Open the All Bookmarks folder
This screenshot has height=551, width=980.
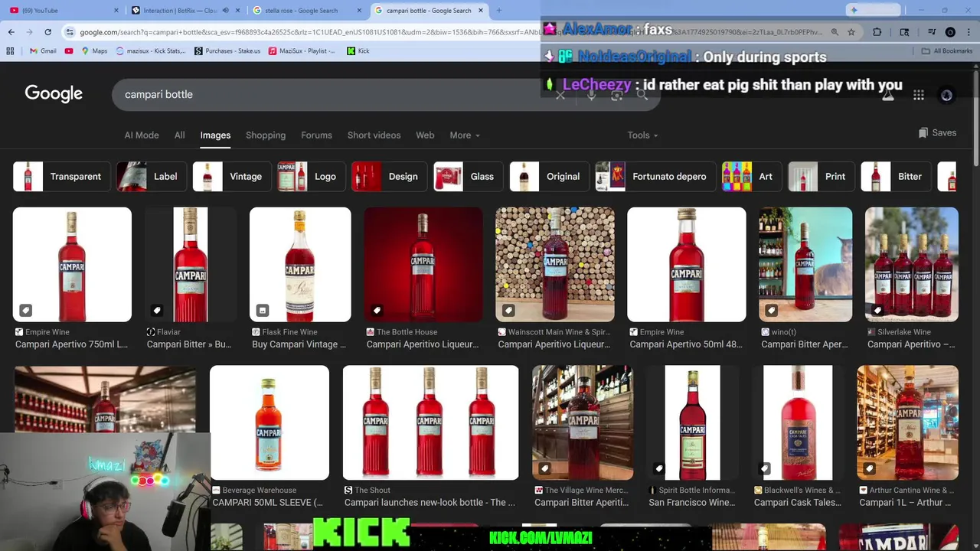[x=947, y=51]
